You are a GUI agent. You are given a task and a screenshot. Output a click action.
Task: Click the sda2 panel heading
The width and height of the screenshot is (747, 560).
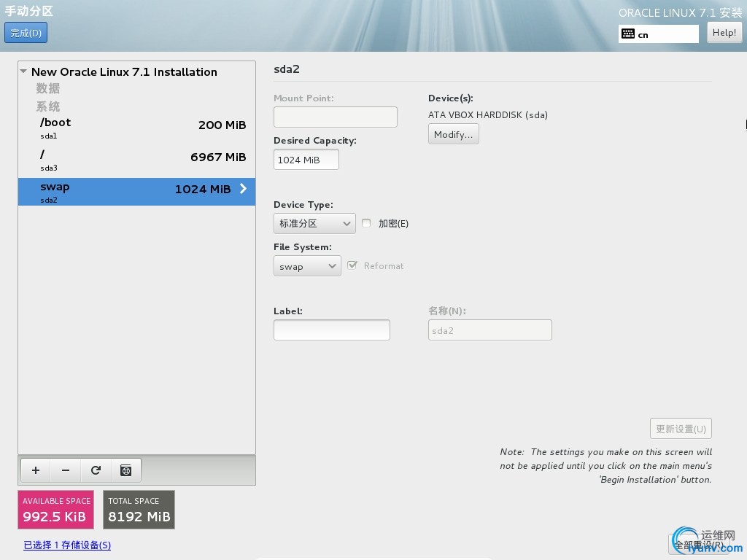pos(287,69)
